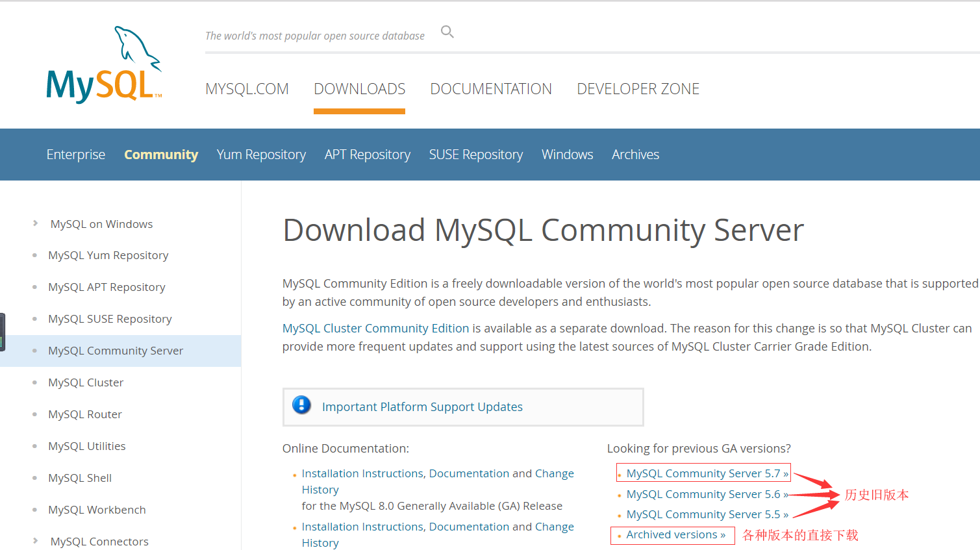This screenshot has width=980, height=550.
Task: Click the Online Documentation: label
Action: tap(346, 449)
